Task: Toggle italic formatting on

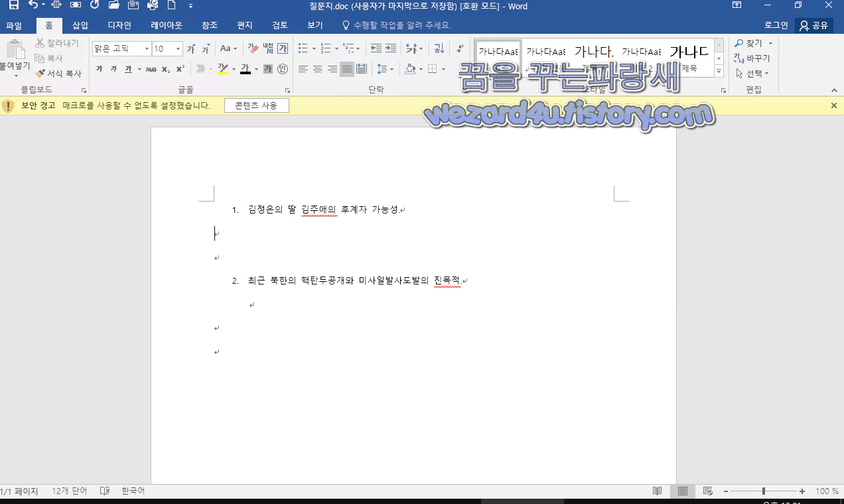Action: (x=113, y=69)
